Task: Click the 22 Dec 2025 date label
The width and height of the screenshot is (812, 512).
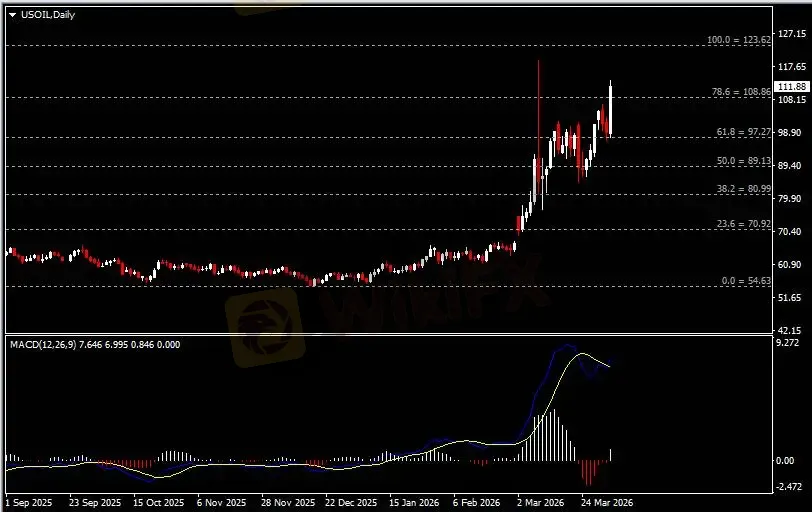Action: tap(351, 503)
